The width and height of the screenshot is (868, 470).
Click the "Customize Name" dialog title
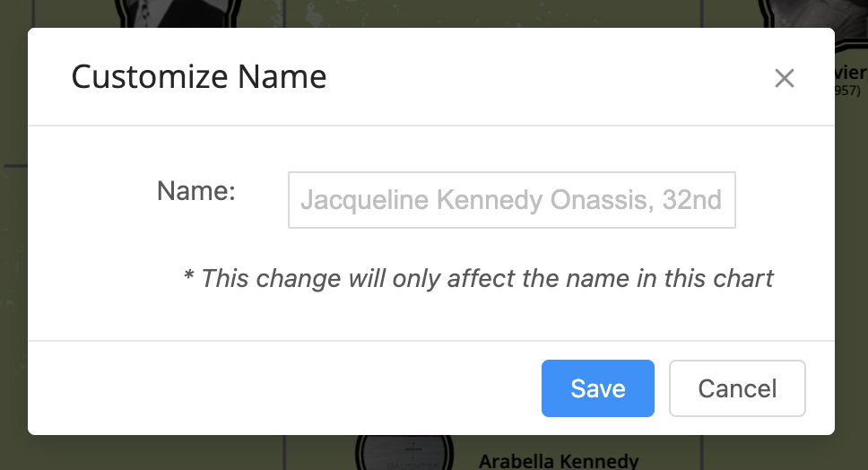199,77
